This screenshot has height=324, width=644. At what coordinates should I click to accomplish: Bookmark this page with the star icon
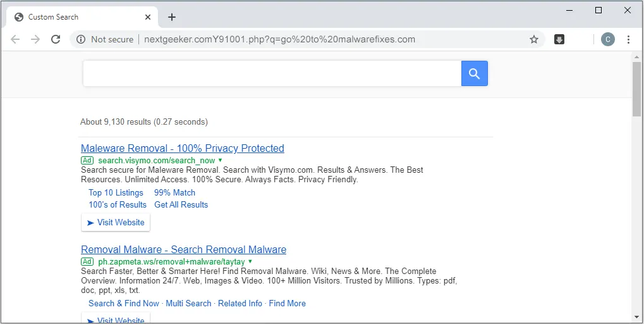click(533, 39)
